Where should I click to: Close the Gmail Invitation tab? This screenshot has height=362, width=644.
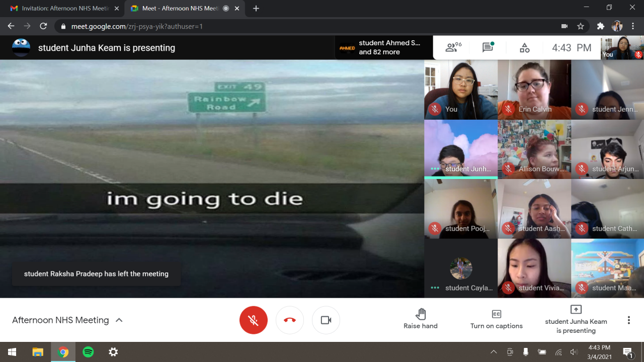coord(117,9)
